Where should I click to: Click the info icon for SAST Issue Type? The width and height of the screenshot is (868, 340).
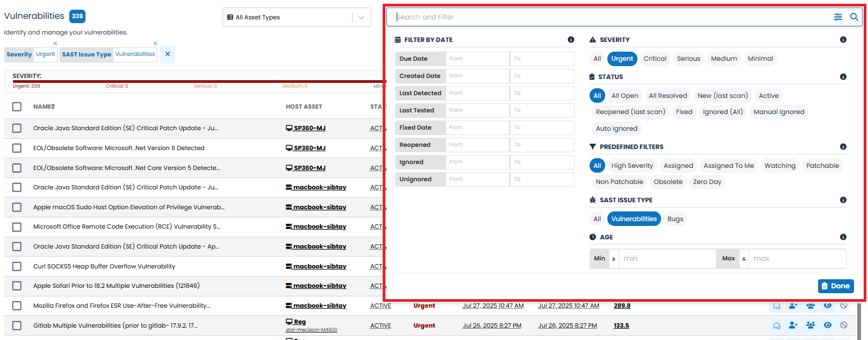[x=843, y=200]
